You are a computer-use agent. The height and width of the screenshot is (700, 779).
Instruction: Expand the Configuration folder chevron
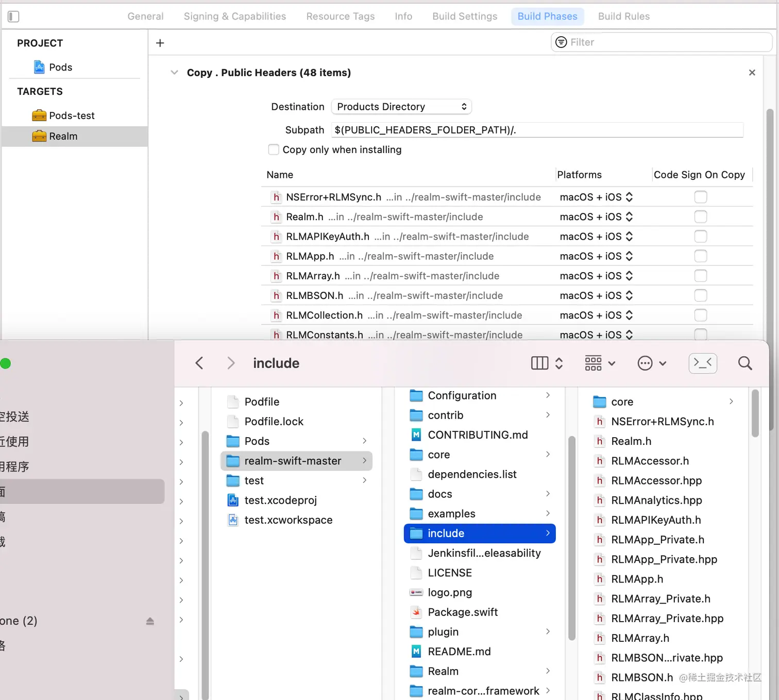click(x=548, y=395)
